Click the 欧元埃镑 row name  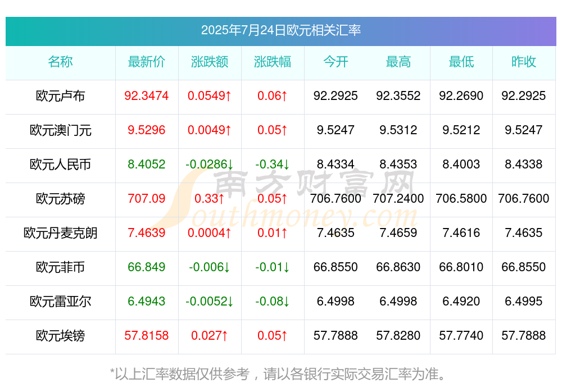coord(60,336)
